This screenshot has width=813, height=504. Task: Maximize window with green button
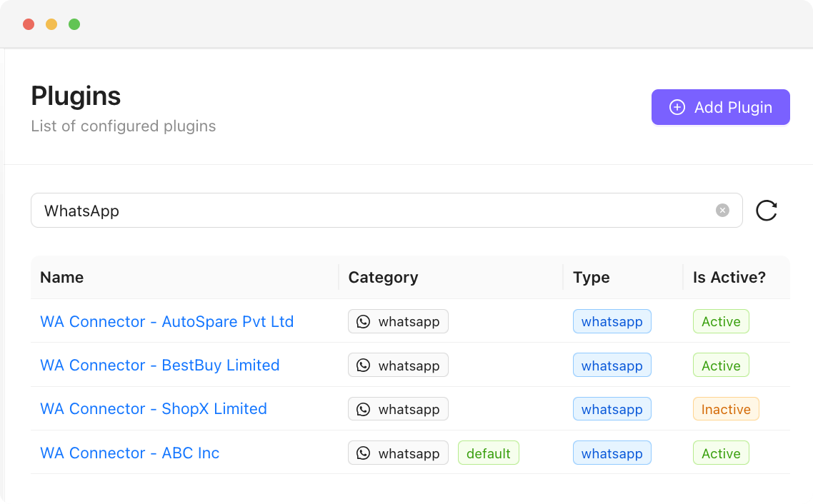pyautogui.click(x=74, y=24)
